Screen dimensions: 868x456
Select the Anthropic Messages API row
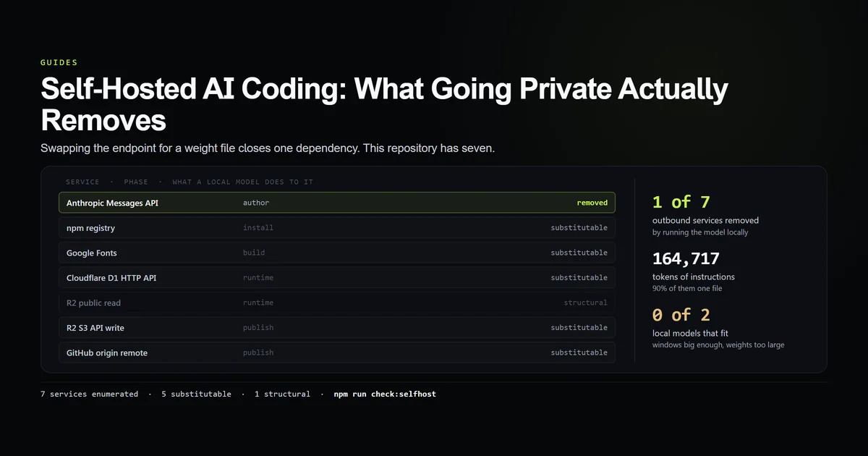point(337,203)
